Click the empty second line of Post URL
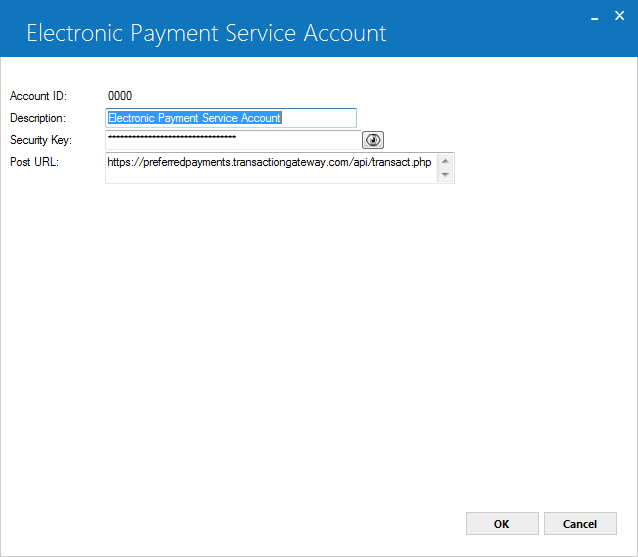 click(x=271, y=176)
